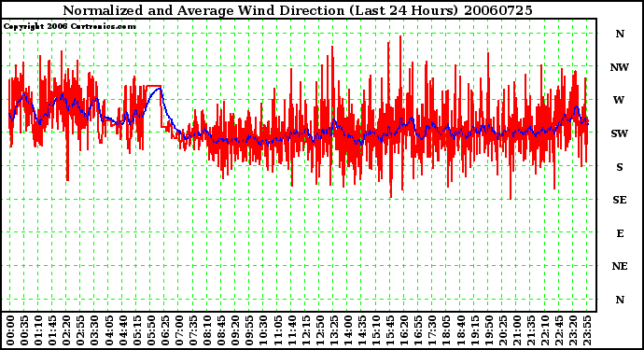Click the 13:25 time axis label
This screenshot has height=350, width=644.
pyautogui.click(x=333, y=330)
